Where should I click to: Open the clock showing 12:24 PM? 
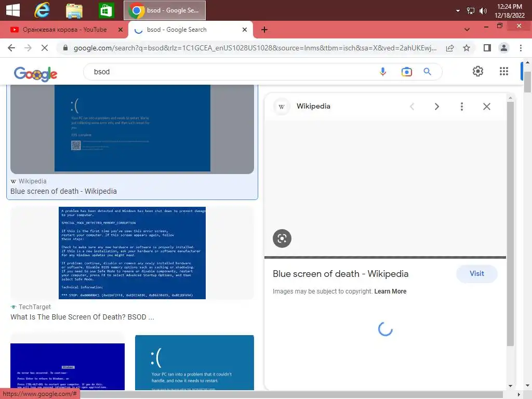pyautogui.click(x=509, y=11)
